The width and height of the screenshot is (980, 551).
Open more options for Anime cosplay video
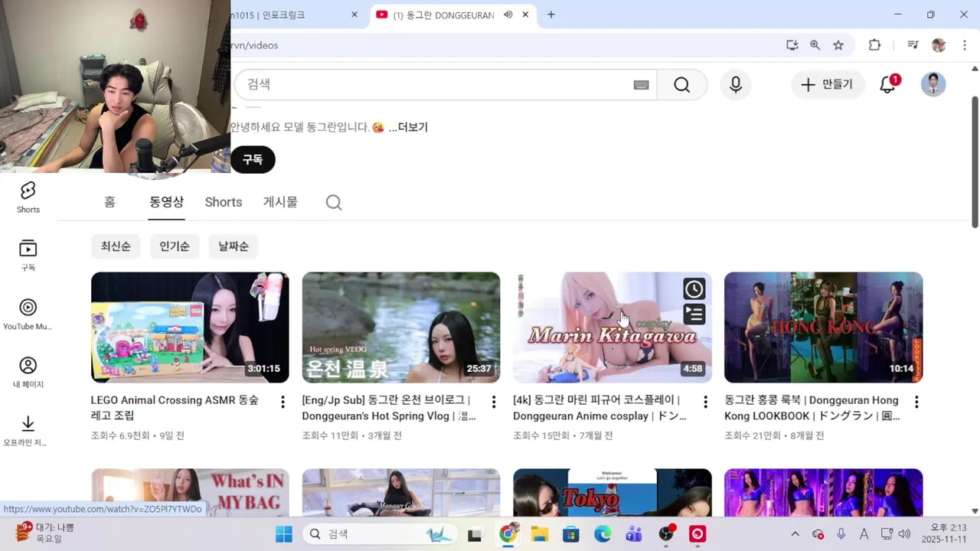(x=705, y=402)
